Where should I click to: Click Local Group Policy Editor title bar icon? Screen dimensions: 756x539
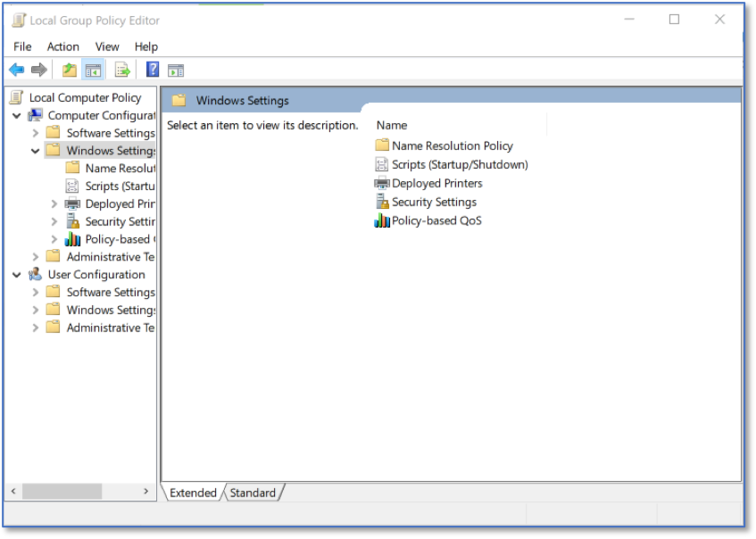[x=19, y=21]
